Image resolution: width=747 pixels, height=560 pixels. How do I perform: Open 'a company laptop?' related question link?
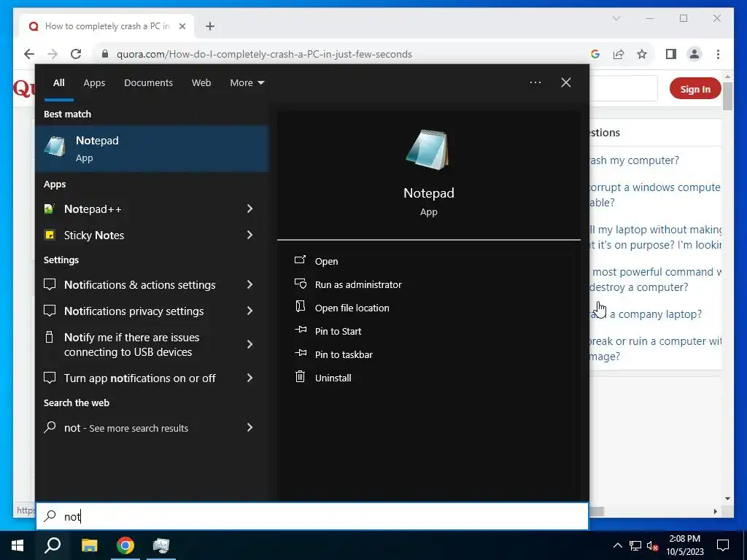click(646, 314)
